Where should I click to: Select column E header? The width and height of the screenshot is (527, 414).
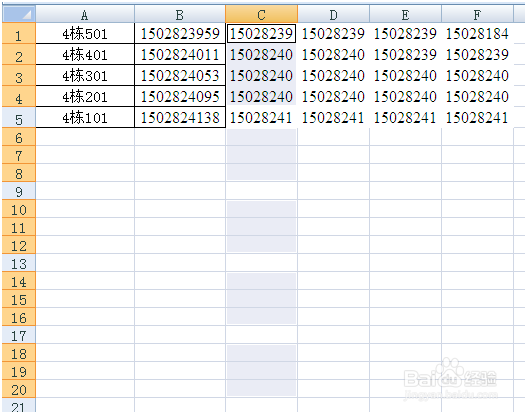[405, 14]
